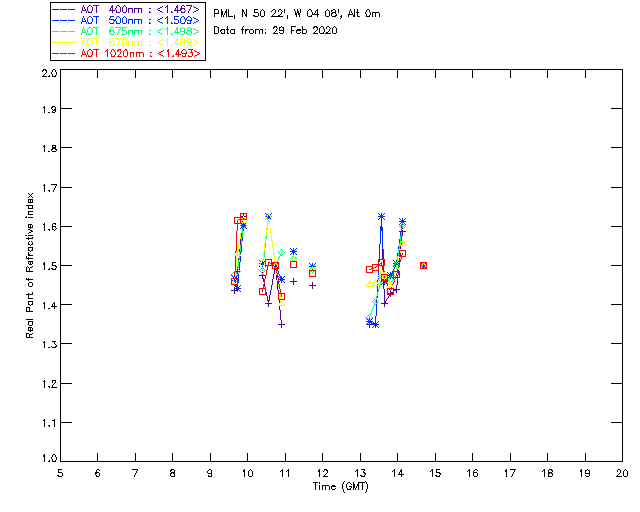Click the x-axis tick label 11
The height and width of the screenshot is (512, 640).
pos(285,473)
